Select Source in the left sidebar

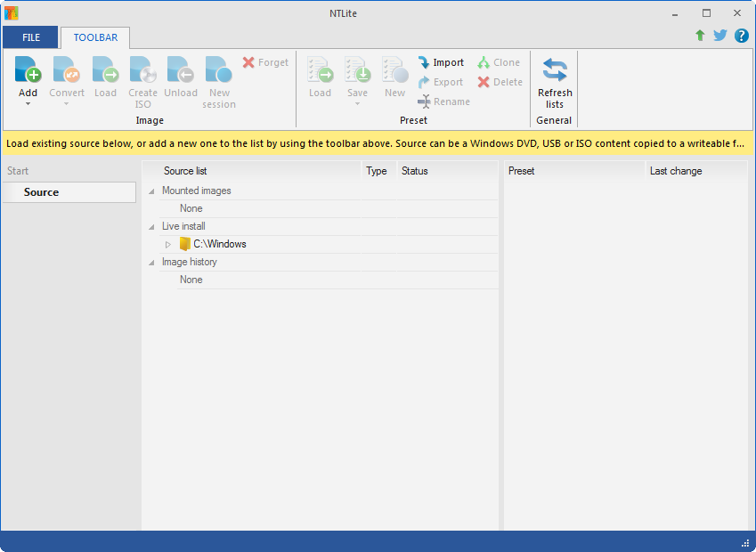click(69, 192)
